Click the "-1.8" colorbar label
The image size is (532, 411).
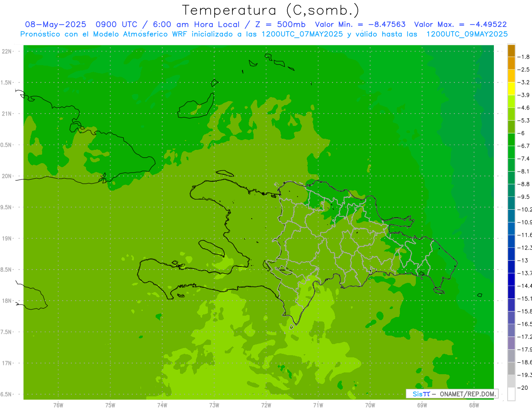[524, 57]
